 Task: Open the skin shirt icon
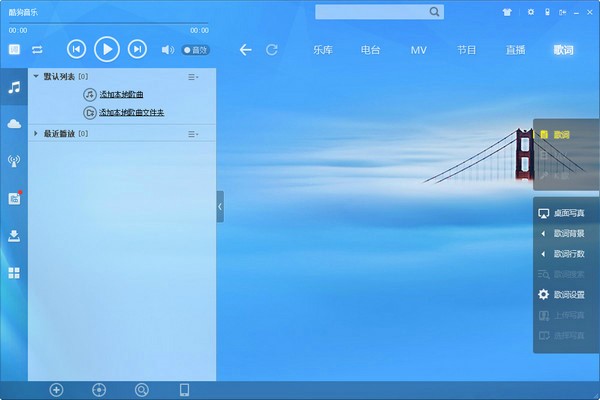point(507,12)
